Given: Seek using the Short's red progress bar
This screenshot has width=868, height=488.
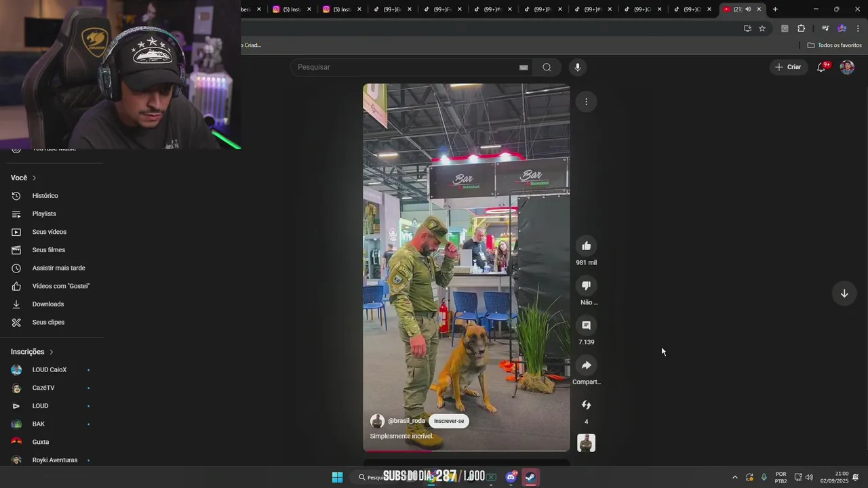Looking at the screenshot, I should [467, 451].
